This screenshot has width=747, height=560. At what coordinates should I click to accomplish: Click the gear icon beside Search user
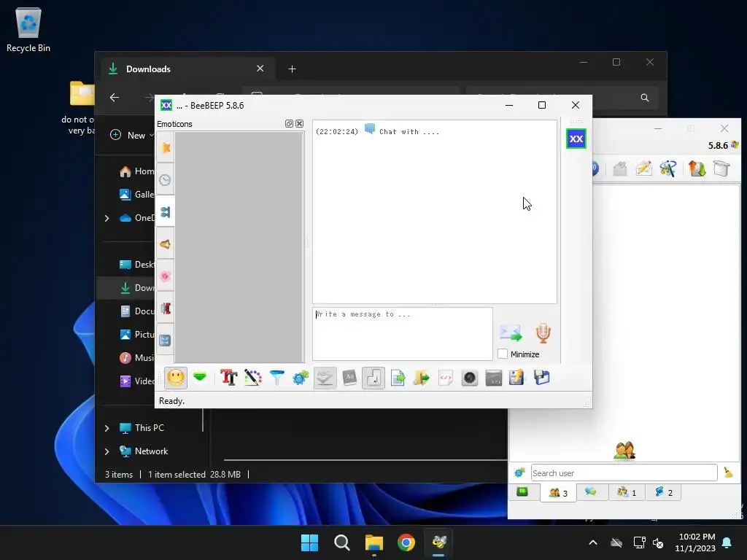[519, 472]
